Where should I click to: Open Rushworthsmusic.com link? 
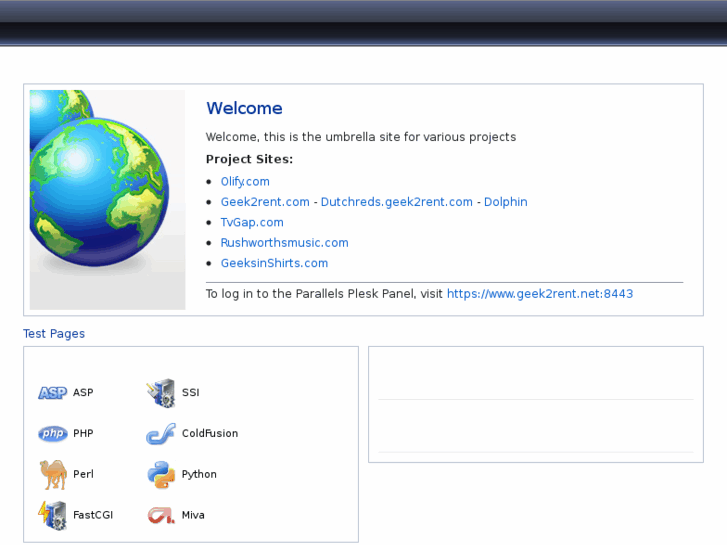coord(284,243)
